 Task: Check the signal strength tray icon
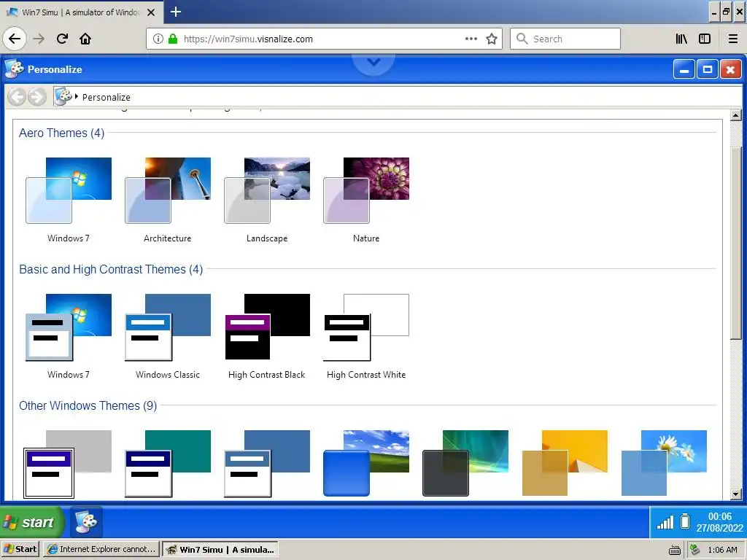[665, 522]
